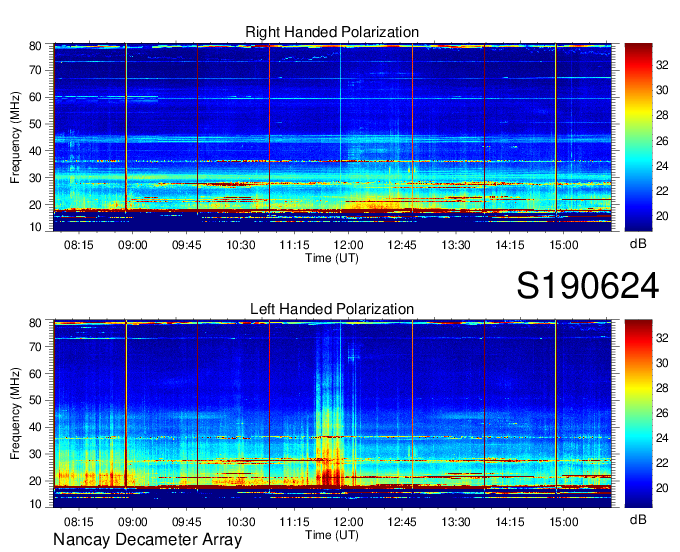Click 09:00 tick on right-handed time axis
The height and width of the screenshot is (552, 680).
(133, 245)
